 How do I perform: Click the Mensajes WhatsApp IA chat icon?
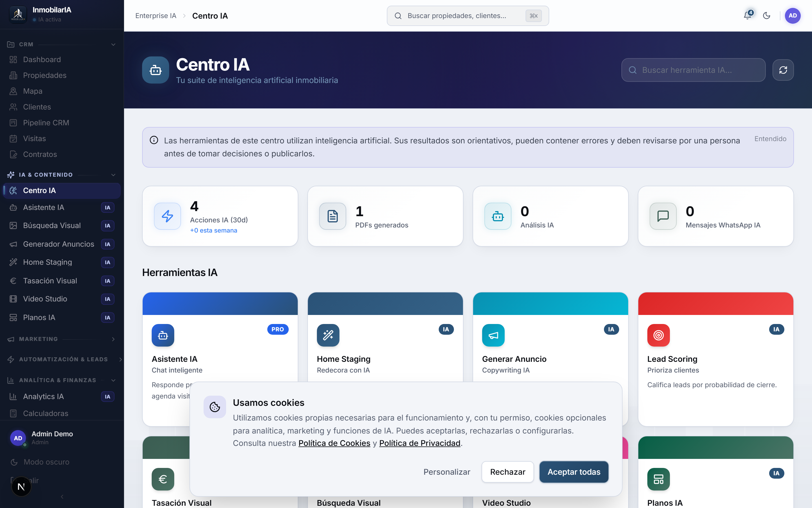tap(663, 216)
